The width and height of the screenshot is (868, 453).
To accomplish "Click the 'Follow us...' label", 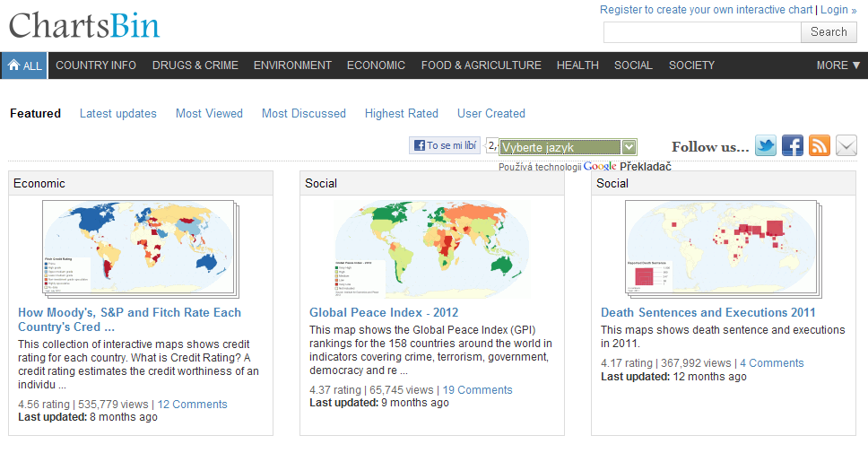I will click(710, 147).
